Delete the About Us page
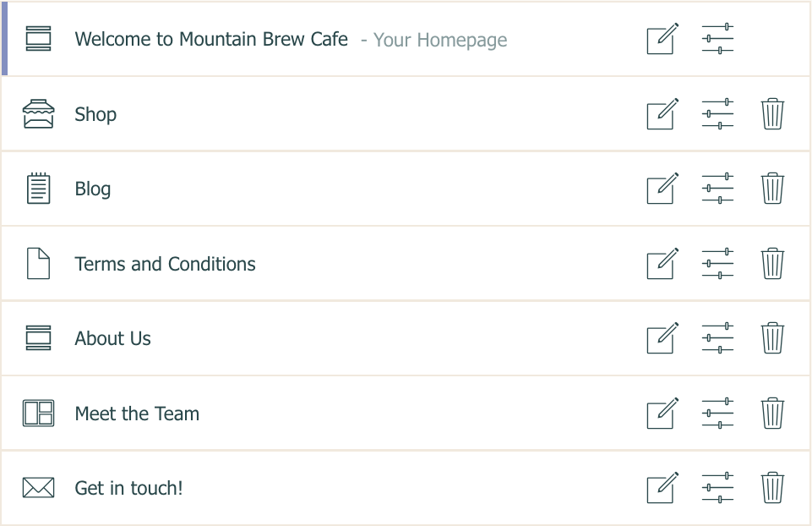The image size is (812, 526). (x=772, y=338)
